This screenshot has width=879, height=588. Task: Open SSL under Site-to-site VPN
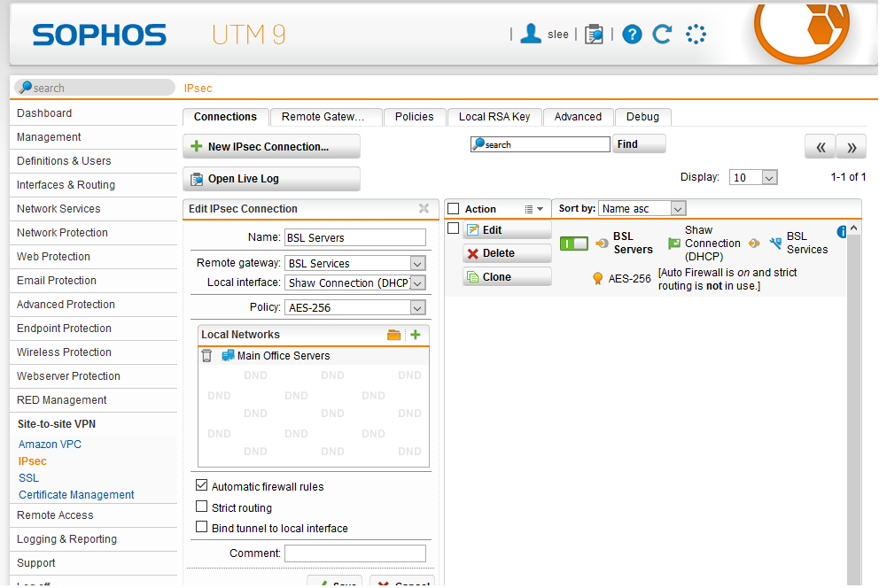pos(28,477)
